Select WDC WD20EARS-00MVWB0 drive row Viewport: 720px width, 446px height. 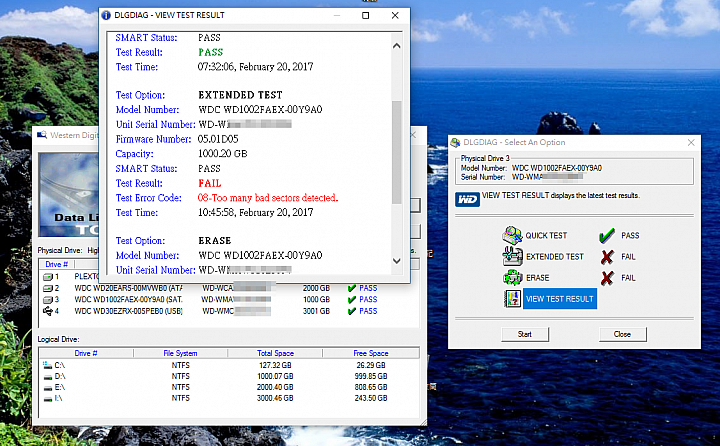230,288
